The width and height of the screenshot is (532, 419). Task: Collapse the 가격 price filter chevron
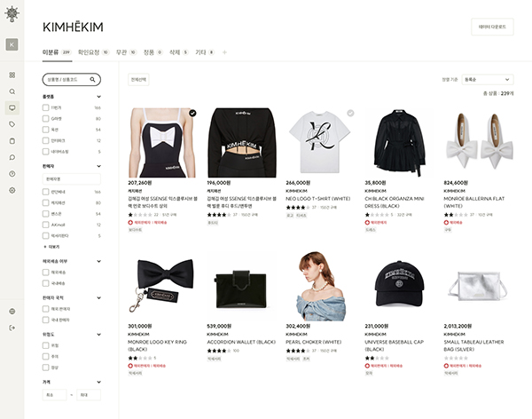pos(98,382)
